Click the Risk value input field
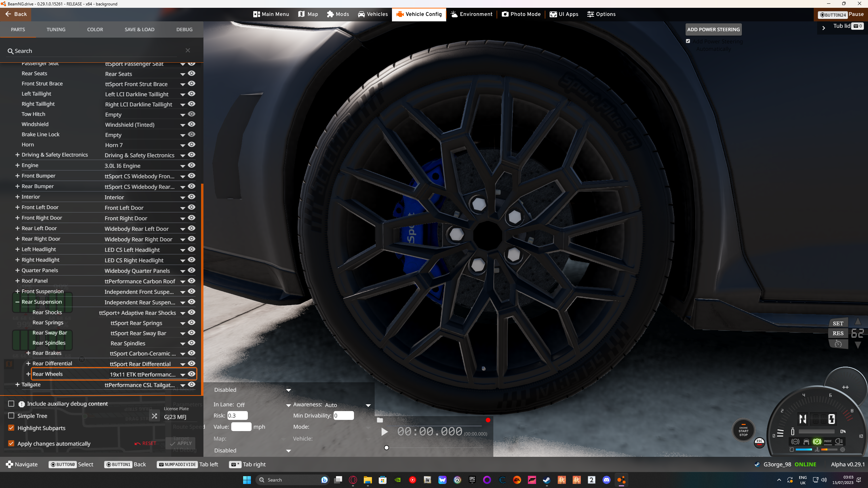This screenshot has height=488, width=868. [237, 415]
